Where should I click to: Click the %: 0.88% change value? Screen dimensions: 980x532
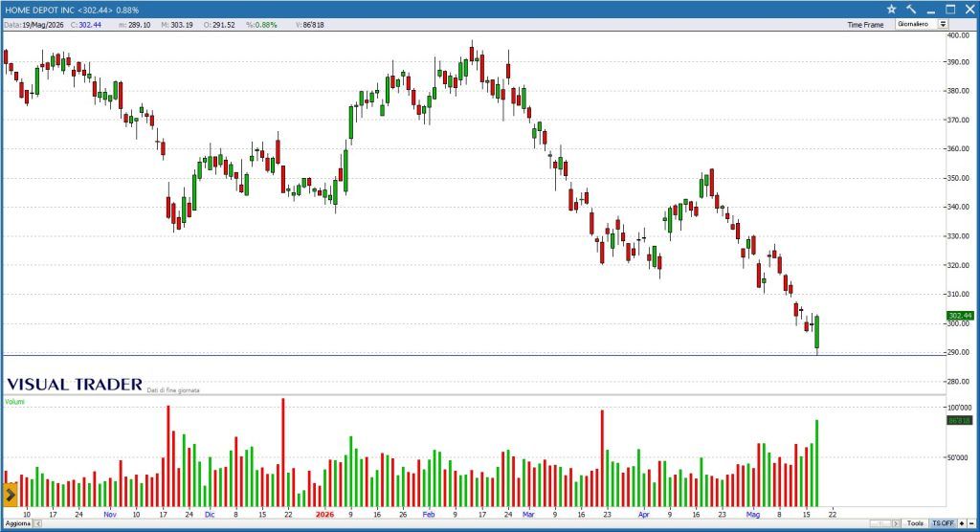pyautogui.click(x=261, y=24)
